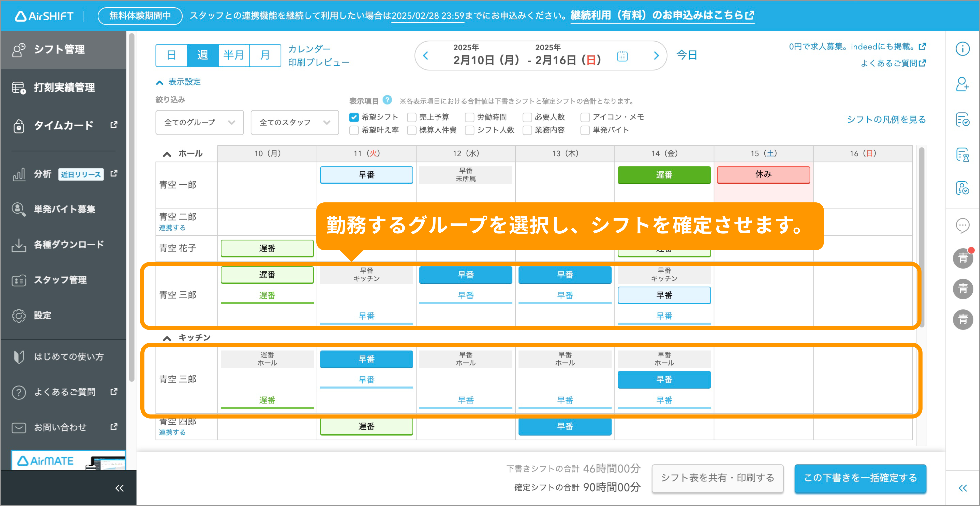Switch to 半月 view tab
980x506 pixels.
point(234,55)
